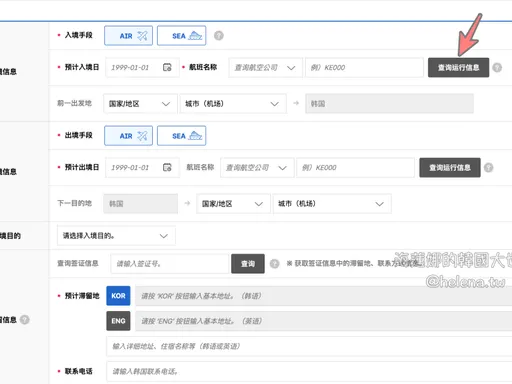Click help icon next to entry flight query button
This screenshot has width=512, height=384.
497,68
